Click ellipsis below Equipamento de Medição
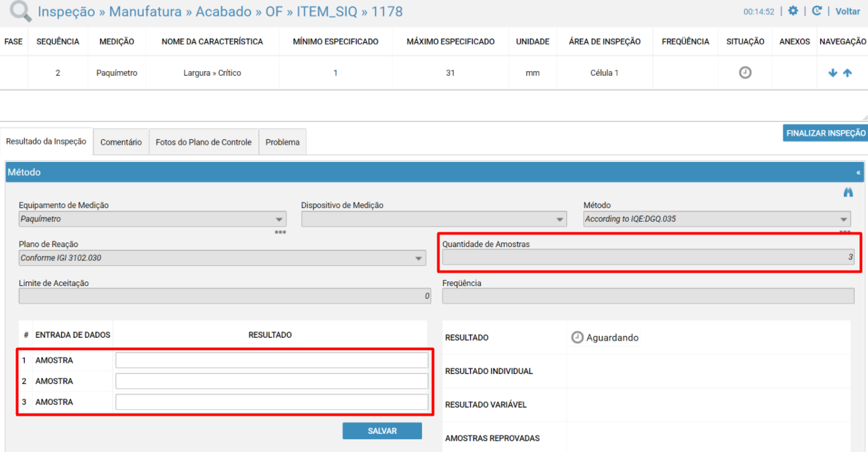This screenshot has height=452, width=868. click(x=280, y=232)
